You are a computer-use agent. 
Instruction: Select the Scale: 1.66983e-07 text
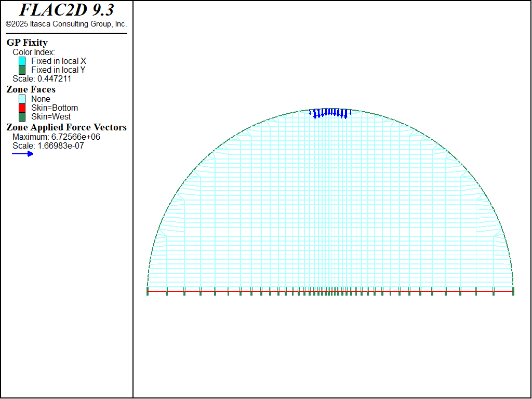(48, 145)
